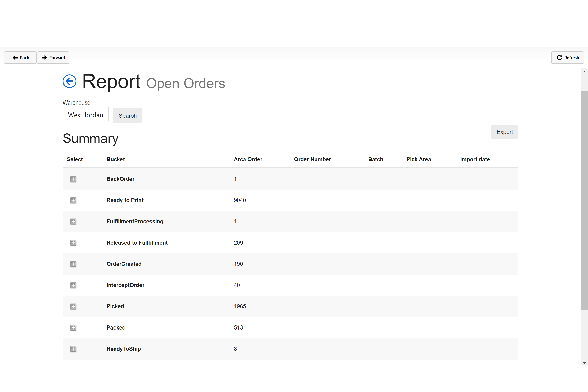Click the Picked bucket label

click(115, 306)
